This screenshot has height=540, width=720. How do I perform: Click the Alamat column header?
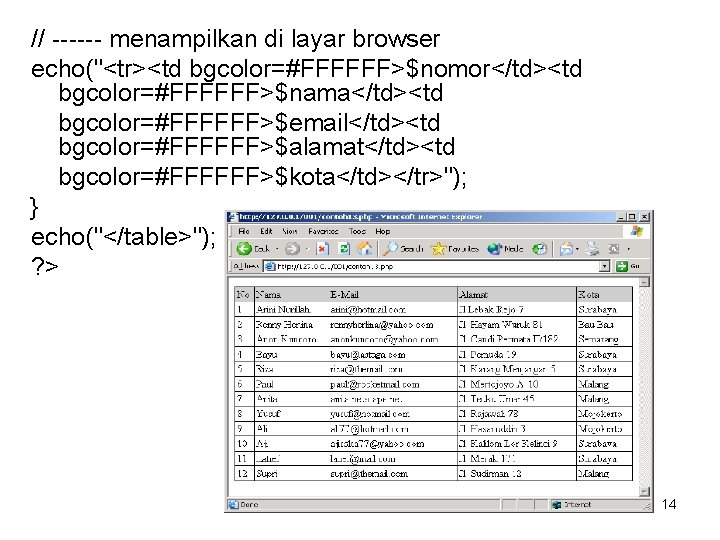point(473,294)
